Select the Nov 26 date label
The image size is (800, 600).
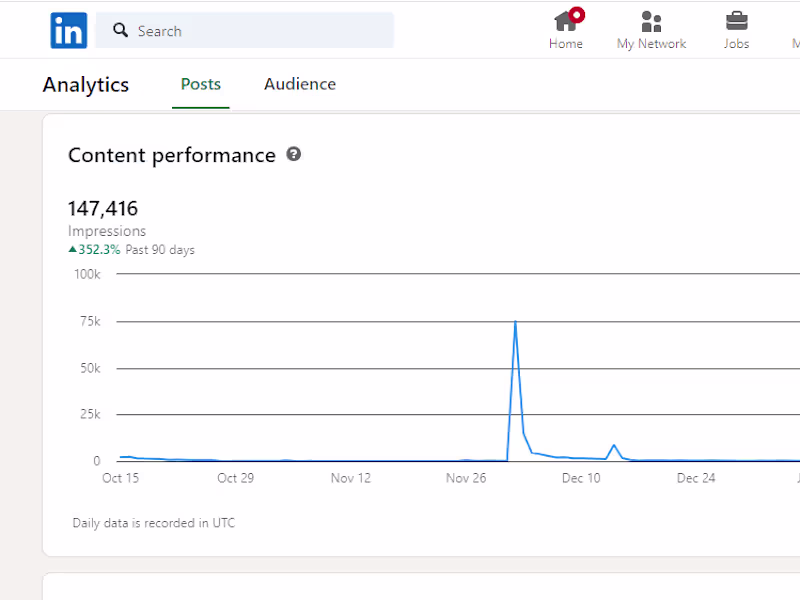coord(466,478)
